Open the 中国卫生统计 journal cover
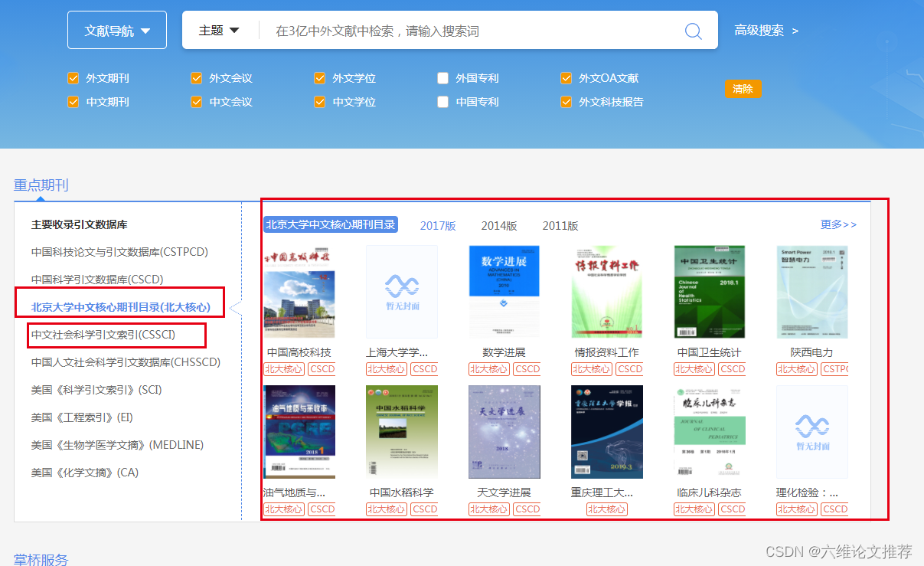The width and height of the screenshot is (924, 566). click(x=710, y=292)
